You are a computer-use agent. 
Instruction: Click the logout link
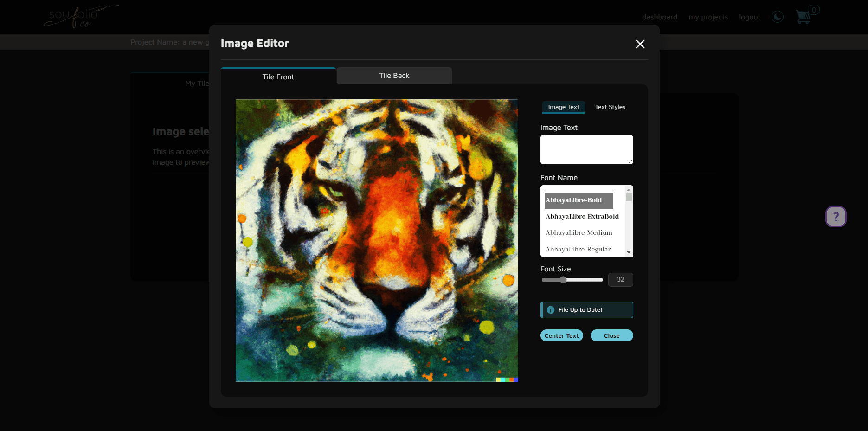point(749,17)
